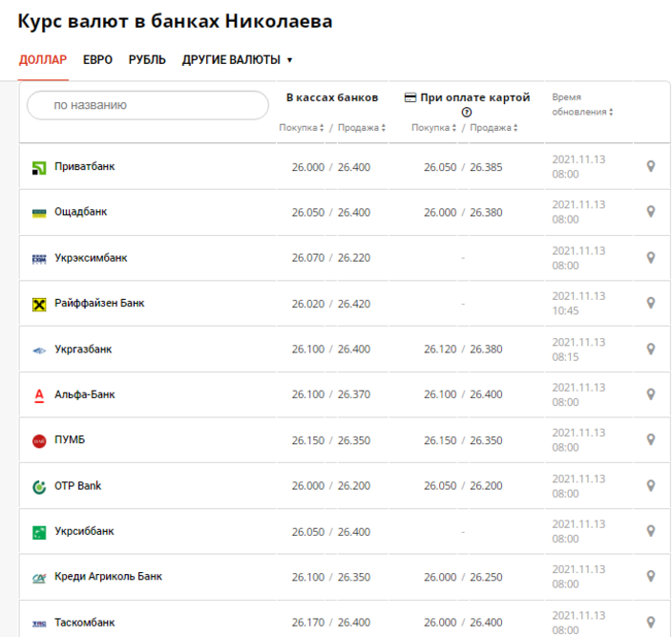The height and width of the screenshot is (637, 672).
Task: Click 'Курс валют в банках Николаева' heading
Action: 175,21
